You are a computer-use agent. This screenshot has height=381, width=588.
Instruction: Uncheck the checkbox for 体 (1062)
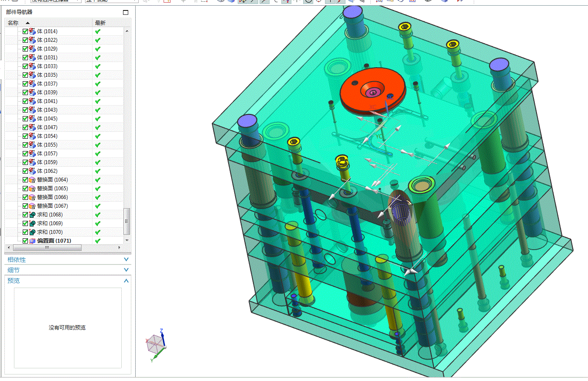click(x=25, y=171)
